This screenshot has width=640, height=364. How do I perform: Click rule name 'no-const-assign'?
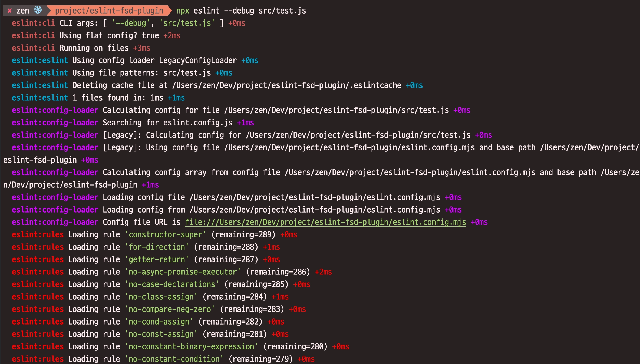[x=161, y=334]
